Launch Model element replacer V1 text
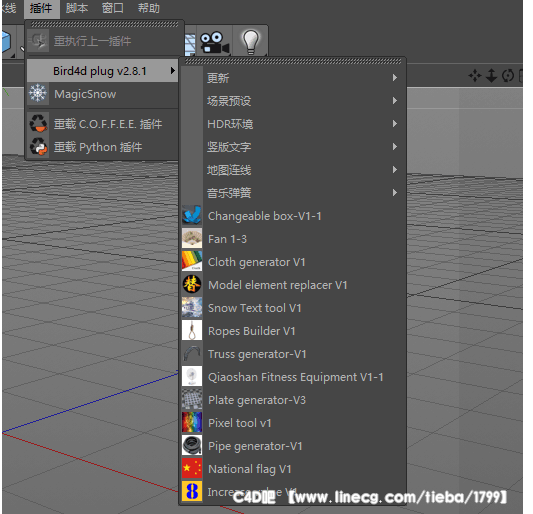 (277, 285)
